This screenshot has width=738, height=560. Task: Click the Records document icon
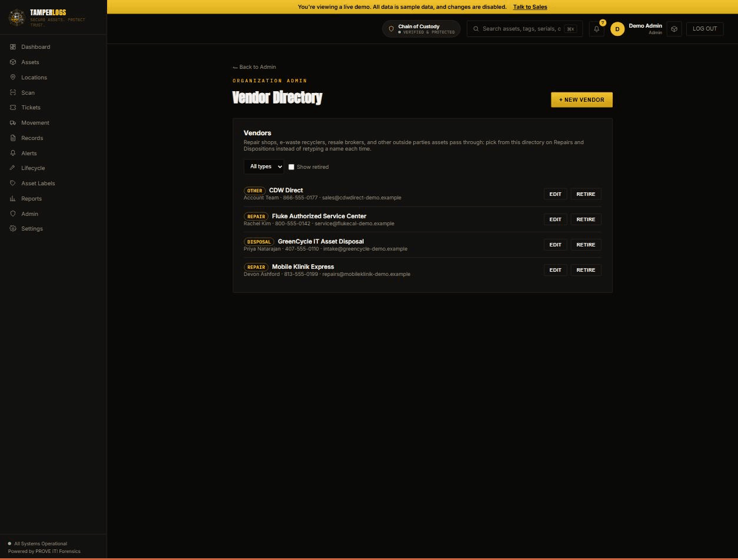point(13,138)
